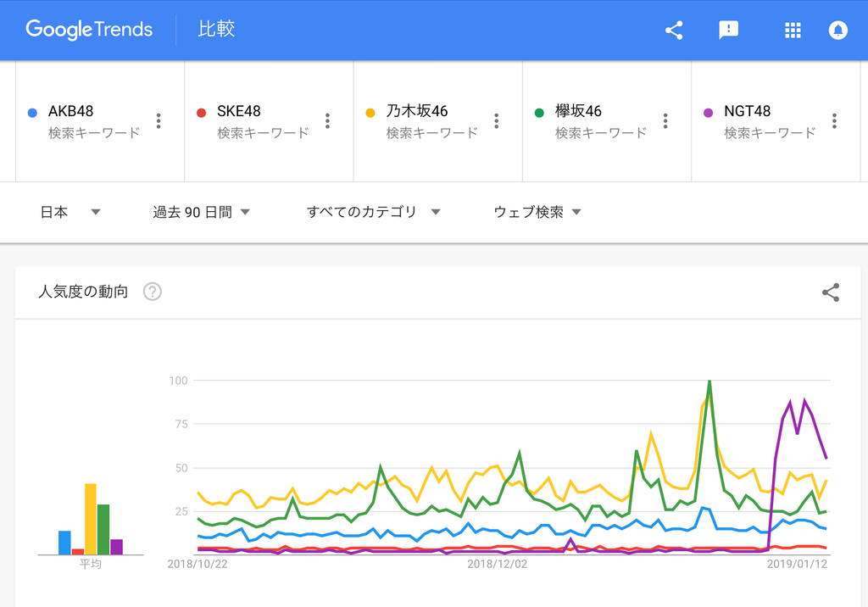Open the 乃木坂46 more options menu
The image size is (868, 607).
(x=496, y=120)
